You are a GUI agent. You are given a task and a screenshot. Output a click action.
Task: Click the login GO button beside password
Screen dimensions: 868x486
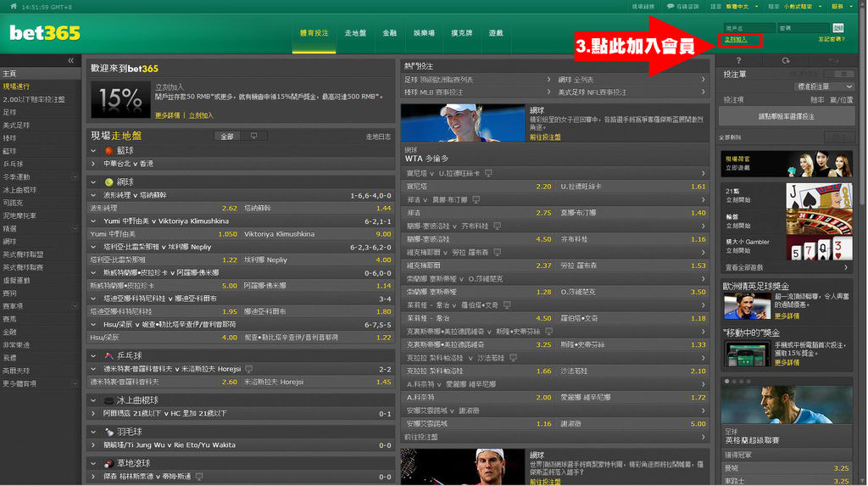click(x=838, y=28)
